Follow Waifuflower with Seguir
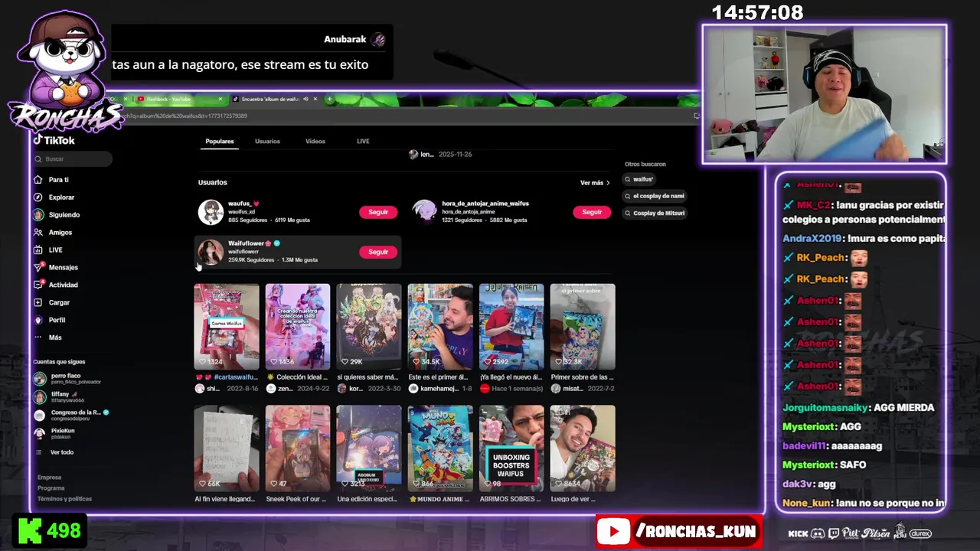 pyautogui.click(x=378, y=252)
